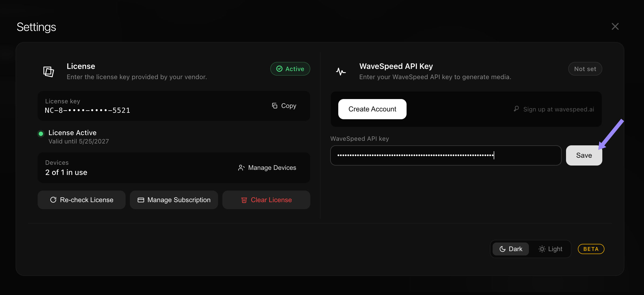Click the 'Settings' title

pos(36,27)
